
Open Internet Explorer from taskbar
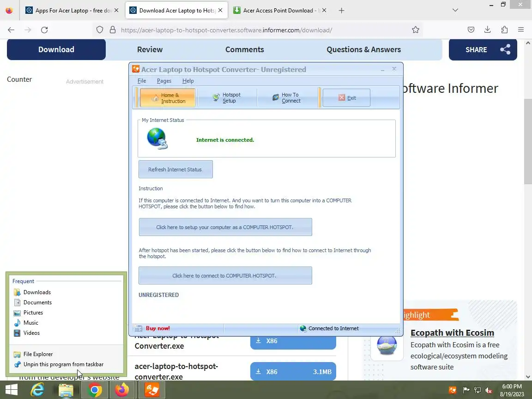click(x=37, y=389)
